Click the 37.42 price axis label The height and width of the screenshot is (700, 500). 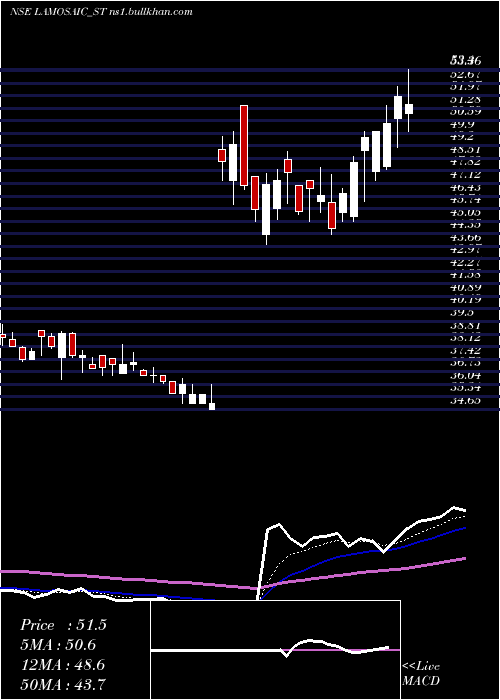pos(466,350)
